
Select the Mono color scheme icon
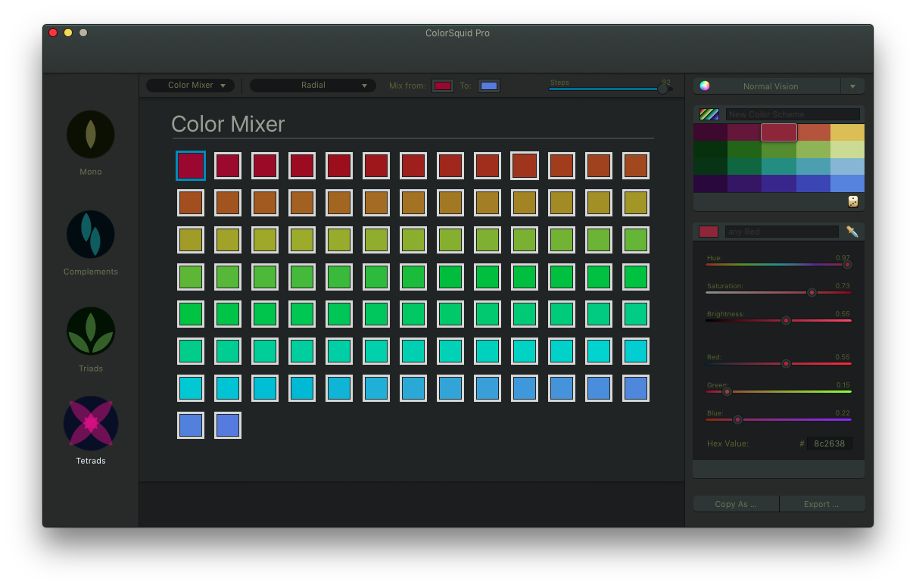91,135
